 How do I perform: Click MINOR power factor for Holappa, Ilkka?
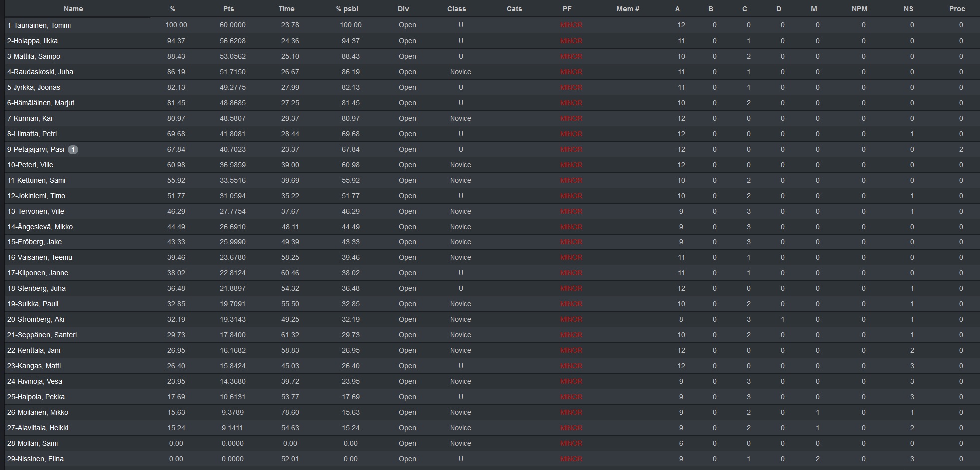coord(571,41)
